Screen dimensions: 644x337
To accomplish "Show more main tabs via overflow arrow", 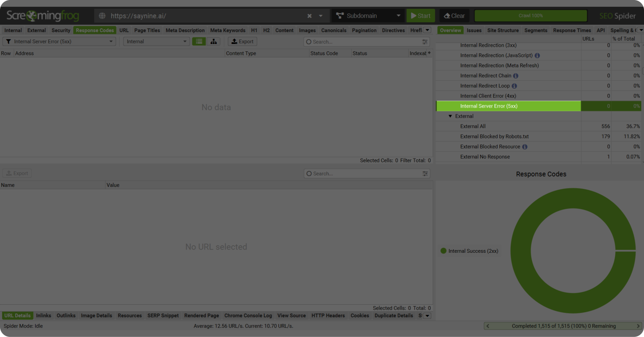I will [427, 30].
